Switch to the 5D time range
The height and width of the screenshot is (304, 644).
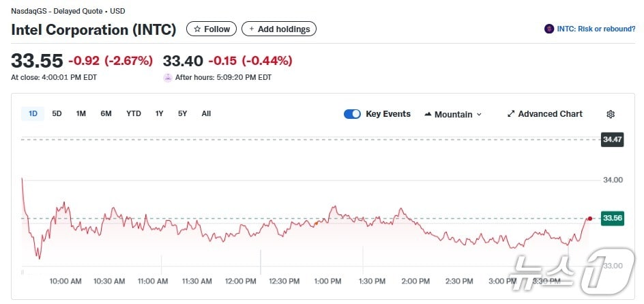tap(57, 113)
